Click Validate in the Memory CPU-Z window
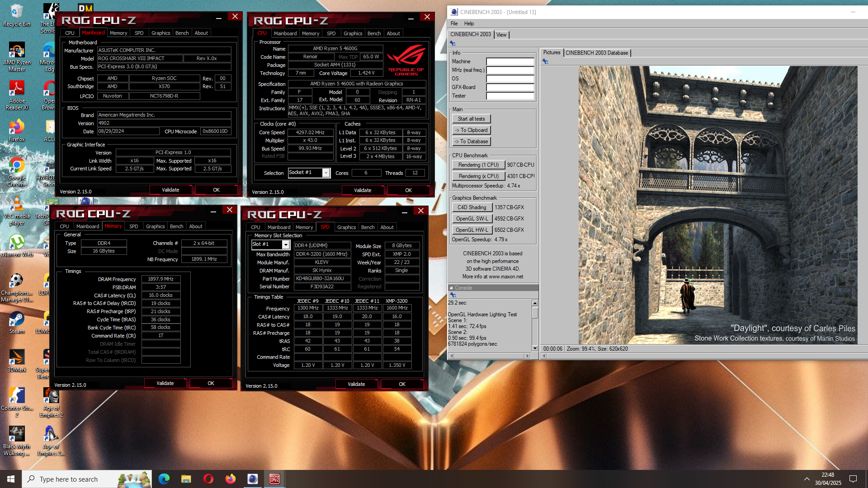 coord(165,383)
